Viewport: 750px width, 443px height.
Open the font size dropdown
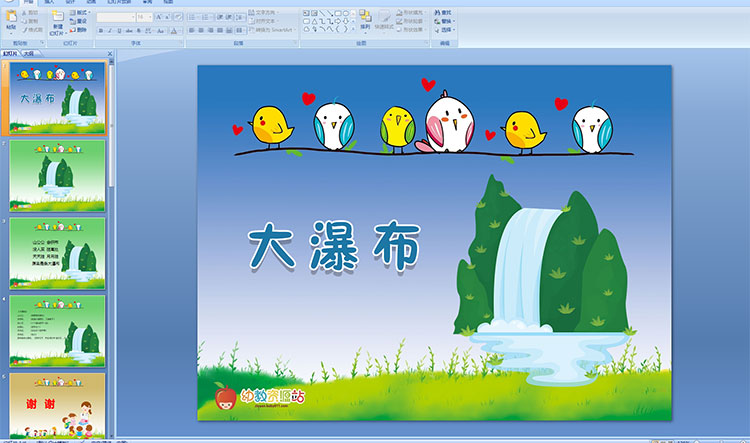coord(149,17)
